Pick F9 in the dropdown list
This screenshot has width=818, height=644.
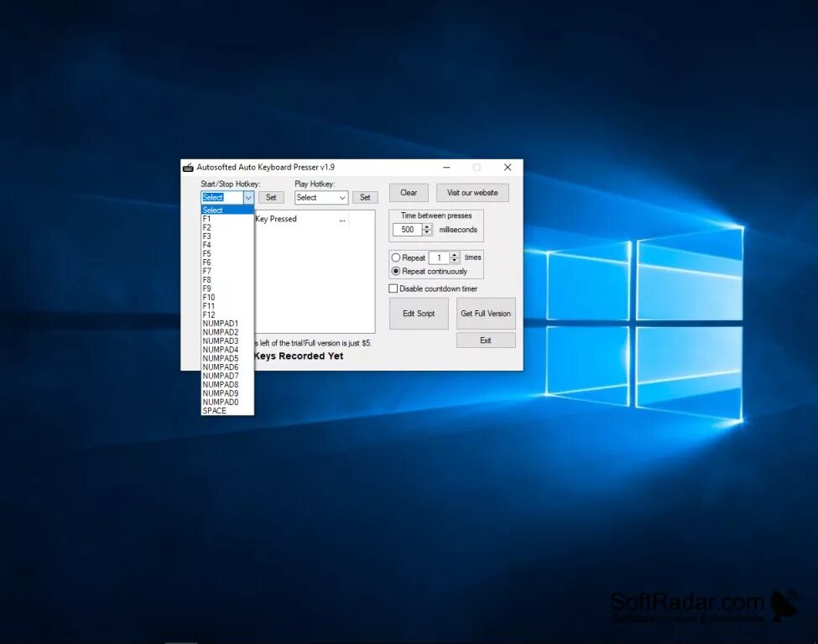tap(227, 288)
